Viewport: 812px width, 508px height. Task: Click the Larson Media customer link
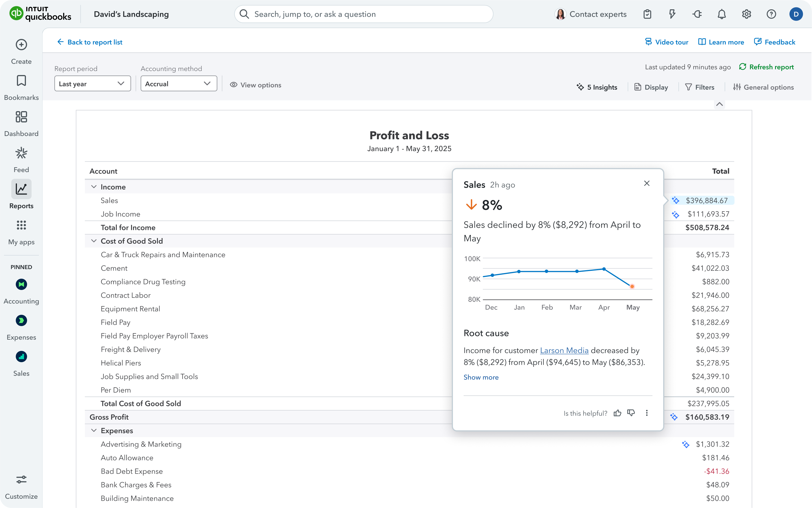tap(564, 350)
